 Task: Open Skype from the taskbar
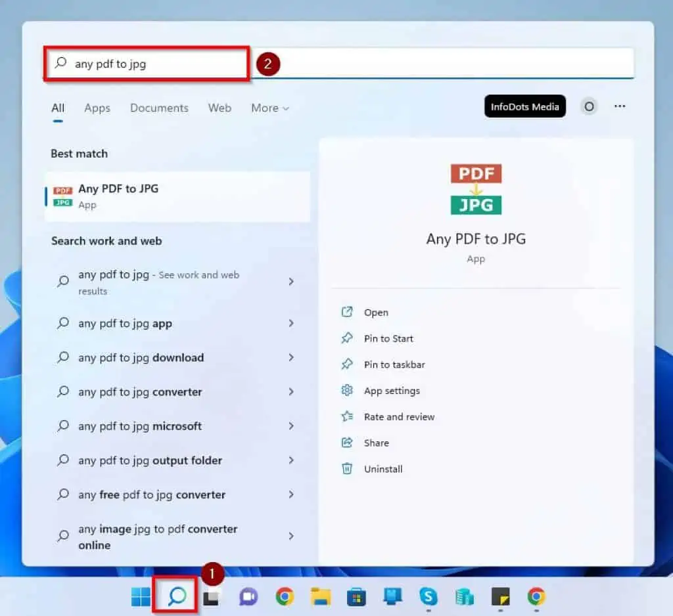click(429, 596)
